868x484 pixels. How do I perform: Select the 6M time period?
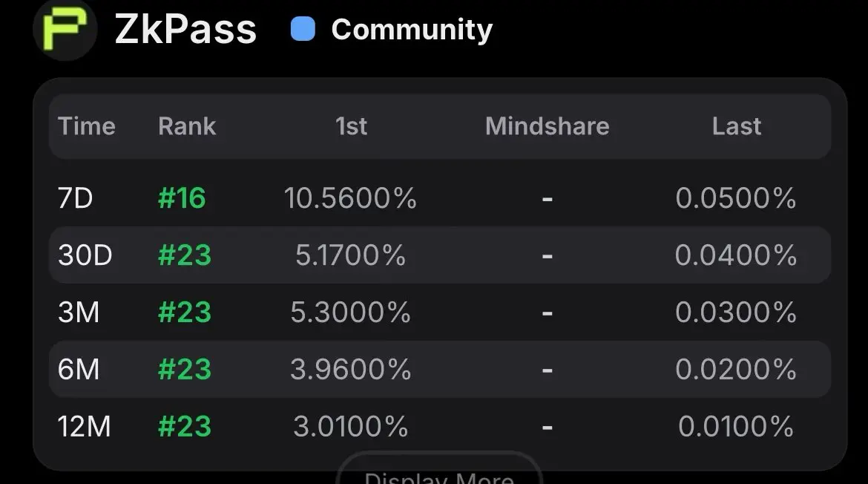coord(79,369)
